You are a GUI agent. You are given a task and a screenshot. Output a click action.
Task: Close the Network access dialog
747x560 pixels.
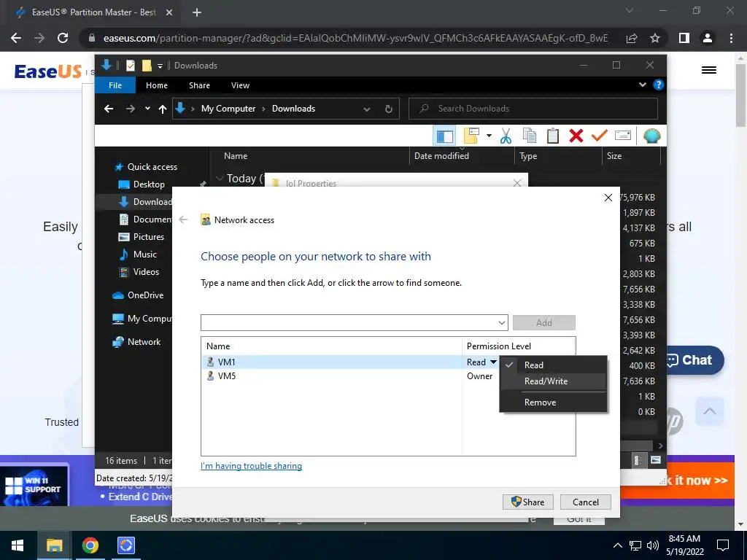coord(608,197)
